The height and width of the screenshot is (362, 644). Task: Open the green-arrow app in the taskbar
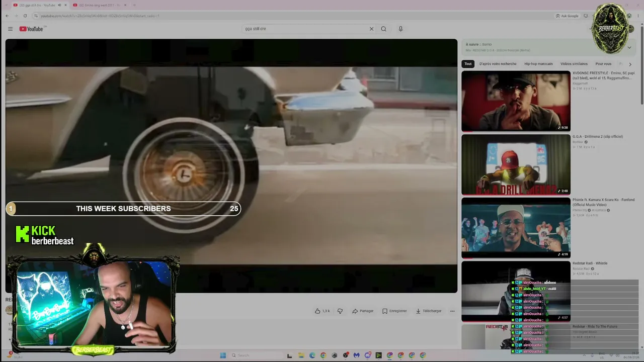(378, 355)
